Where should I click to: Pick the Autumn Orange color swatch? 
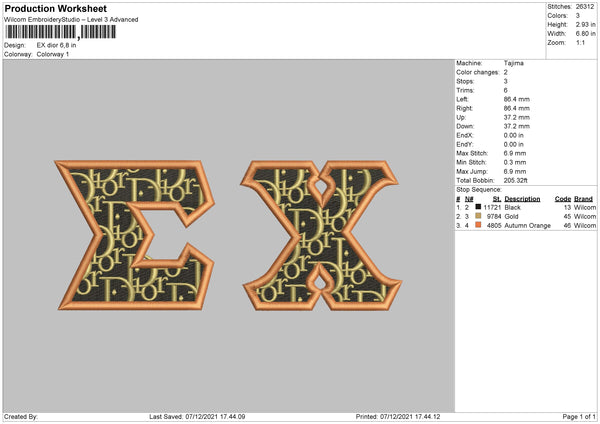point(478,225)
